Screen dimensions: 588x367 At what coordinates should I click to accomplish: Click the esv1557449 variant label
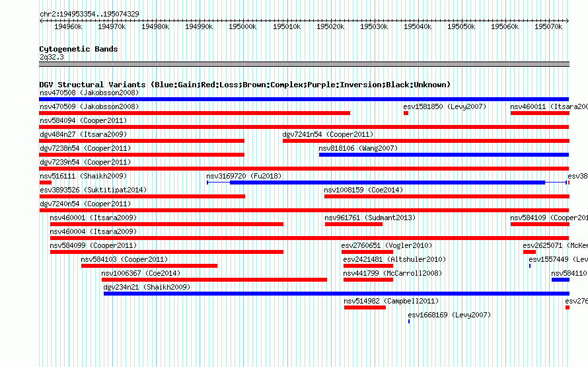[558, 259]
